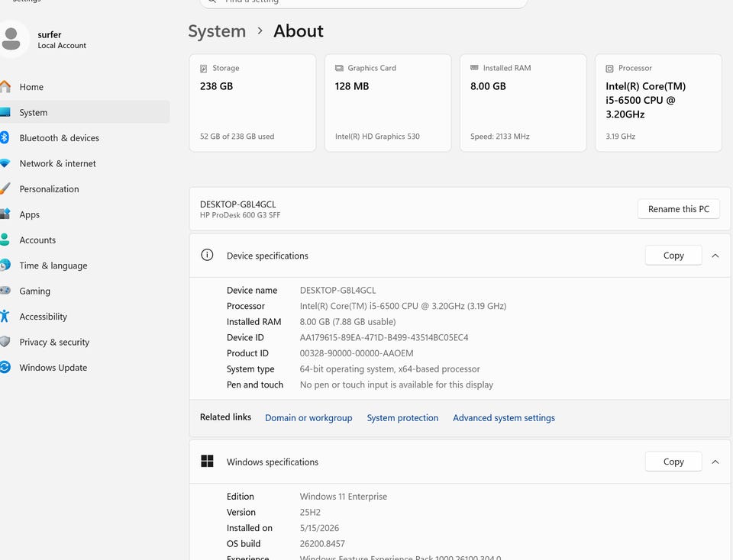Viewport: 733px width, 560px height.
Task: Click the surfer account avatar picture
Action: 12,39
